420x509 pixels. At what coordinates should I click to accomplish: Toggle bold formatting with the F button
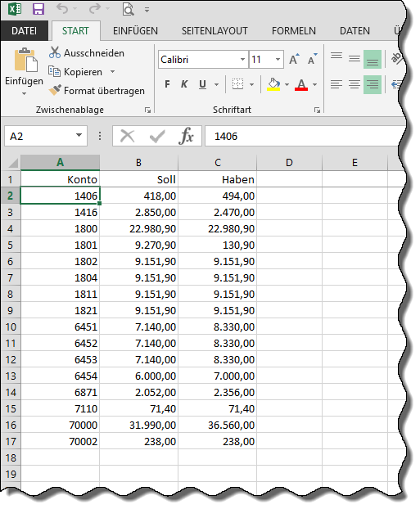(167, 84)
